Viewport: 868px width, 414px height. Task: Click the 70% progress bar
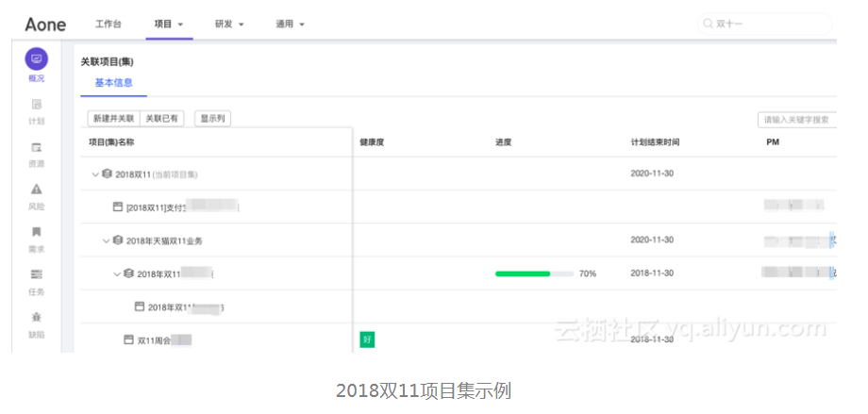click(x=534, y=273)
